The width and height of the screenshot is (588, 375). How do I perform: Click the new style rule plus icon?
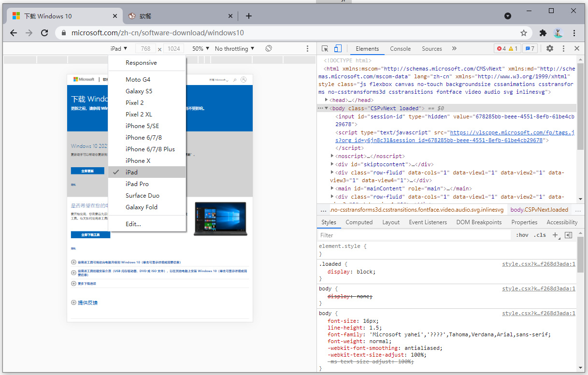[x=555, y=235]
